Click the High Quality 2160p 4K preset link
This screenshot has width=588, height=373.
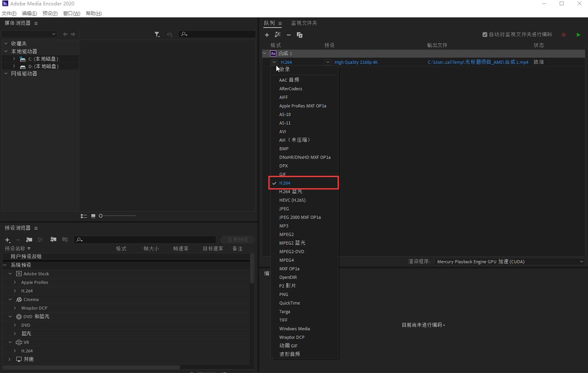pos(356,62)
